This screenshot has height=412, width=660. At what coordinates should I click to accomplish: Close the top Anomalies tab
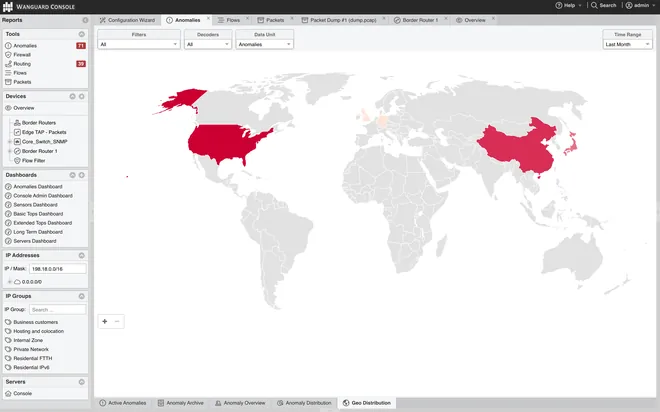coord(208,19)
